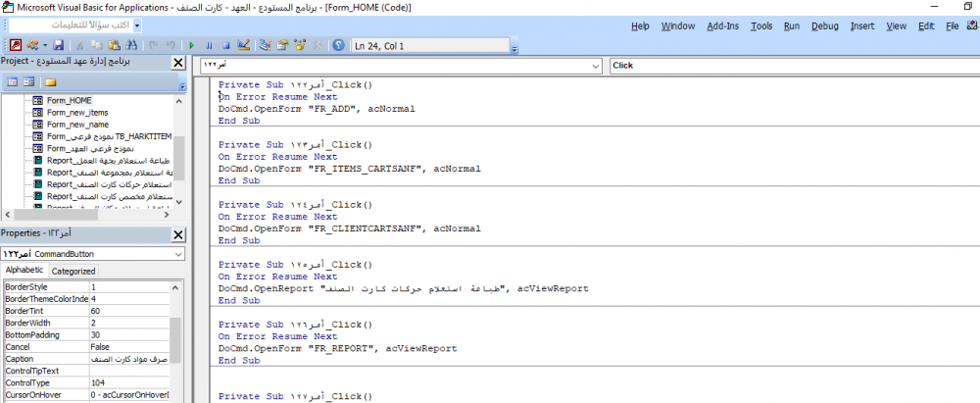980x403 pixels.
Task: Click the View Object icon in Project panel
Action: 28,82
